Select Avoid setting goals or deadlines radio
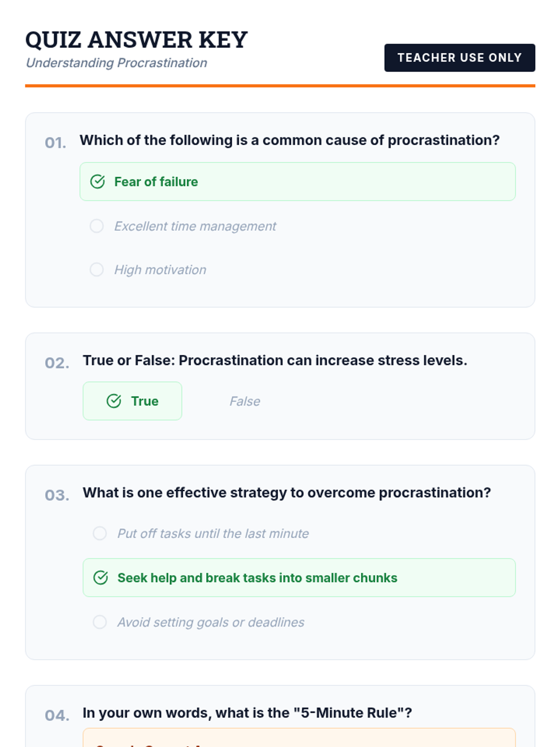The height and width of the screenshot is (747, 560). coord(99,622)
